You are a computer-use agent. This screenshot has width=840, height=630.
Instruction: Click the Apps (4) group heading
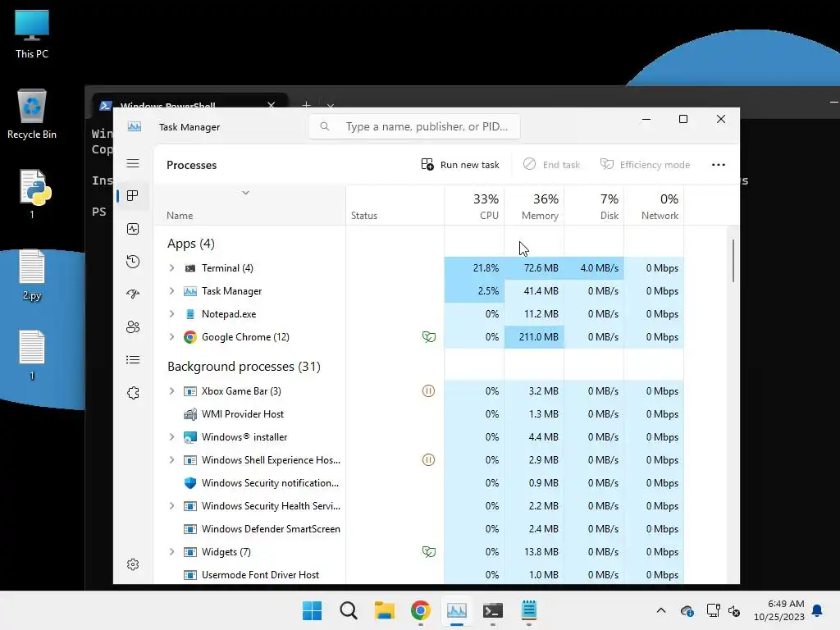[x=190, y=244]
